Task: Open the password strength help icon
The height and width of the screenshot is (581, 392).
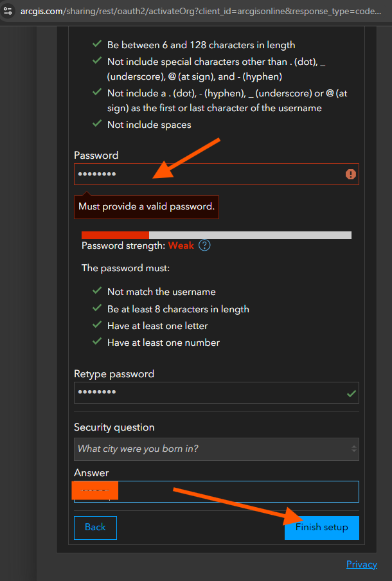Action: point(204,246)
